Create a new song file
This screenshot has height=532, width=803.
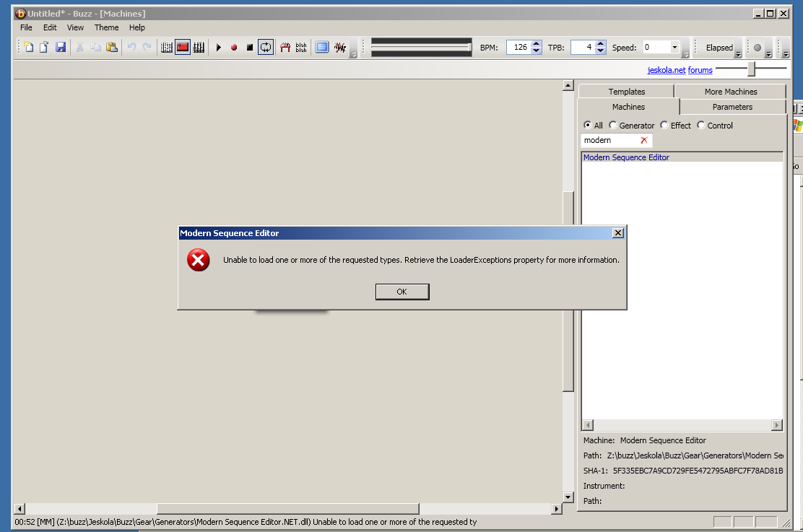pyautogui.click(x=29, y=48)
